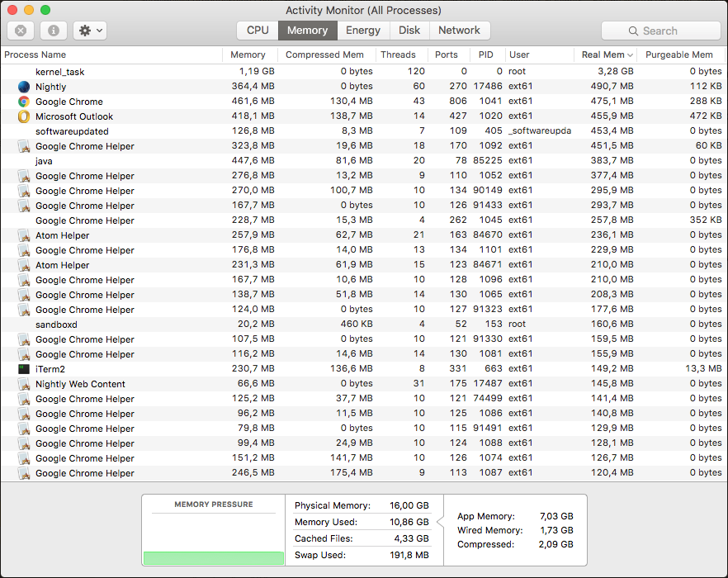Select Google Chrome Helper with 228,7 MB
Screen dimensions: 728x578
pyautogui.click(x=363, y=220)
